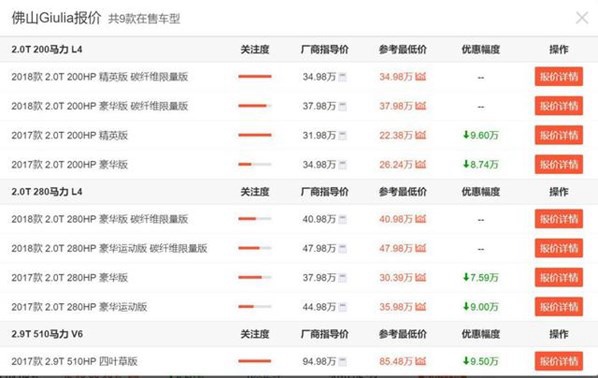This screenshot has width=598, height=378.
Task: Click the 7.59万 discount amount
Action: click(x=481, y=278)
